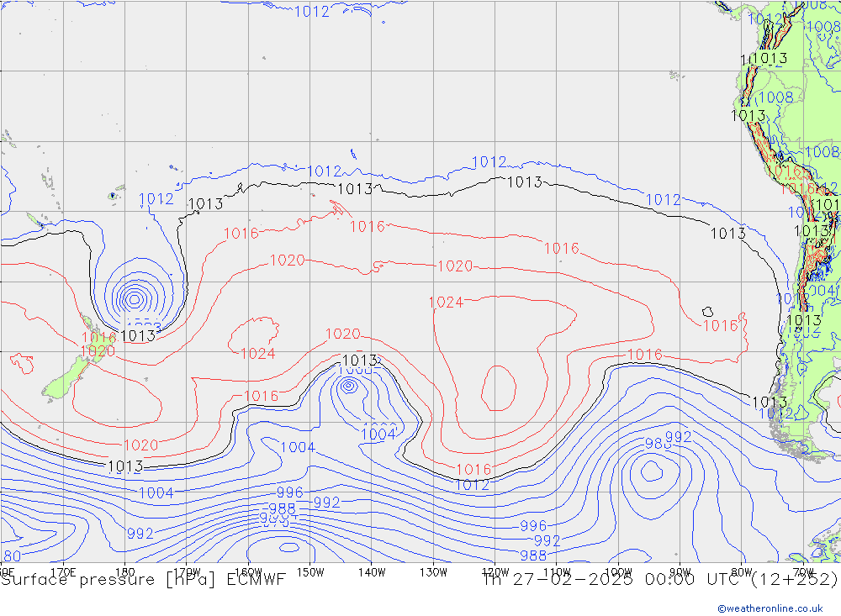Click the '180' longitude axis label

[x=125, y=572]
